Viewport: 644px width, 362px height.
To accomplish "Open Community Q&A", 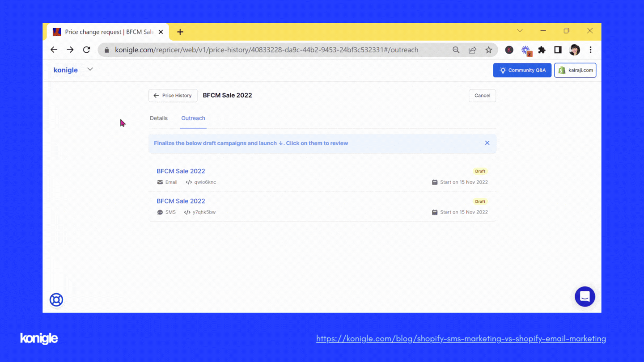I will pyautogui.click(x=522, y=70).
